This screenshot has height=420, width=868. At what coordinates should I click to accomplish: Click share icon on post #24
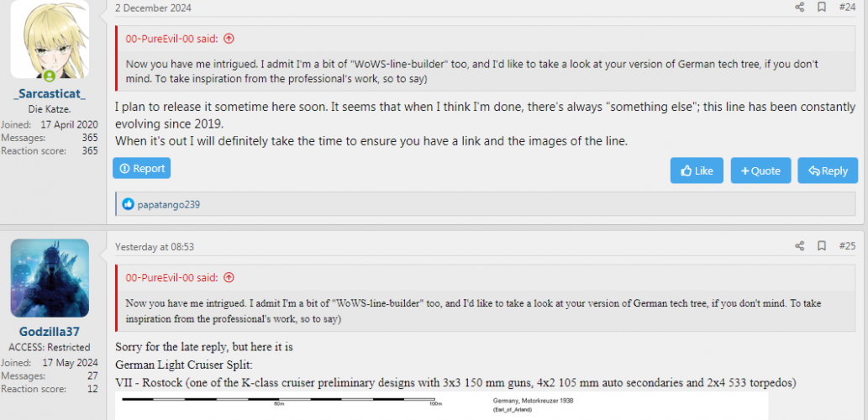click(x=799, y=8)
